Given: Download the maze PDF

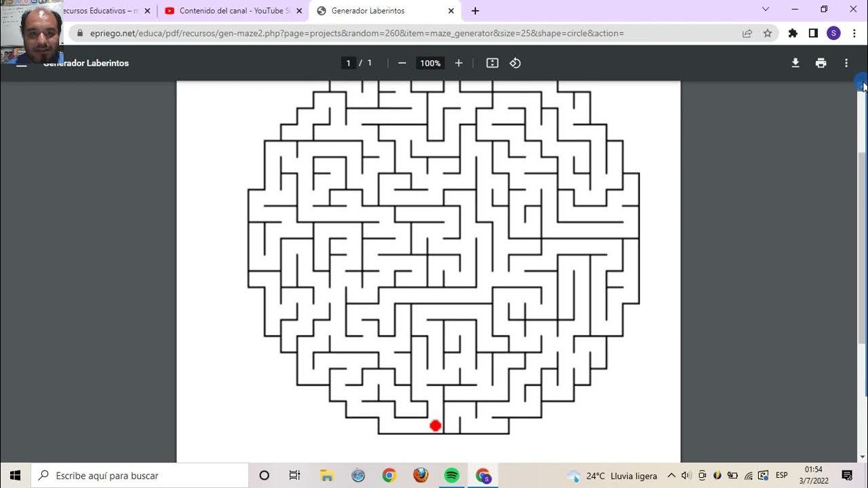Looking at the screenshot, I should pos(795,63).
